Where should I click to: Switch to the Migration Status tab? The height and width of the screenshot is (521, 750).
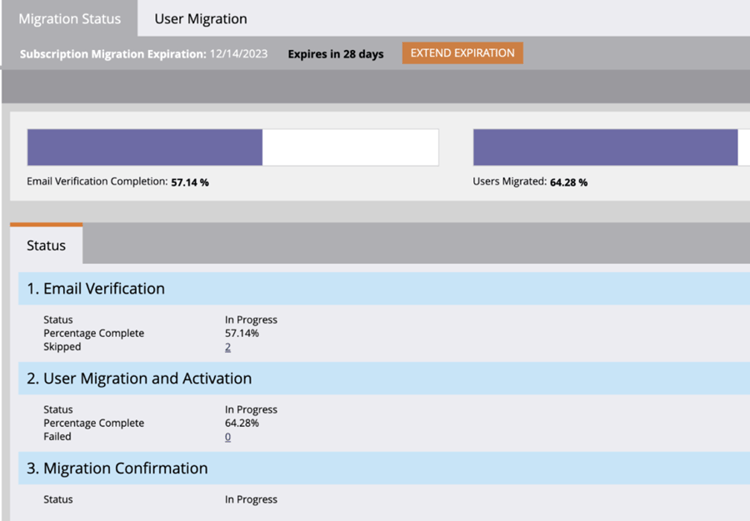[x=69, y=19]
